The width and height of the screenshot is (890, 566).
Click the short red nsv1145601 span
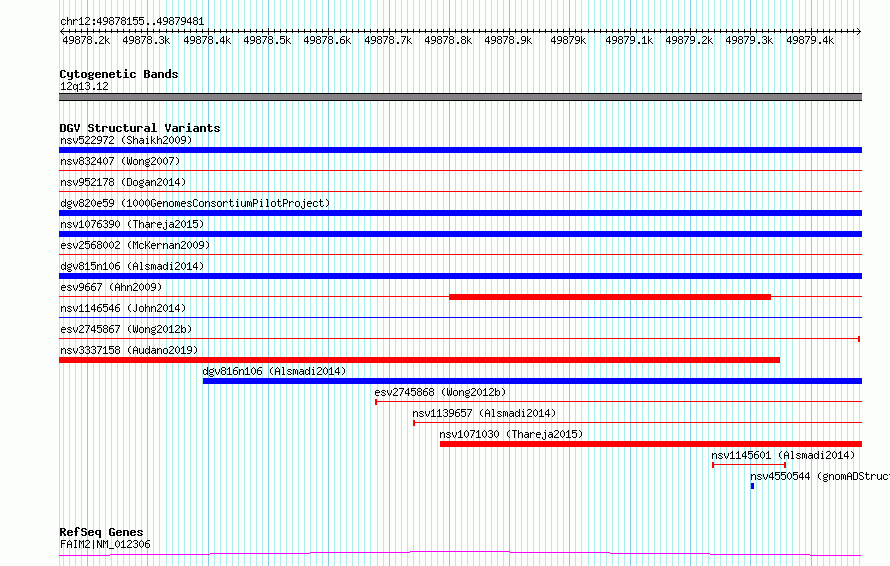pos(749,465)
